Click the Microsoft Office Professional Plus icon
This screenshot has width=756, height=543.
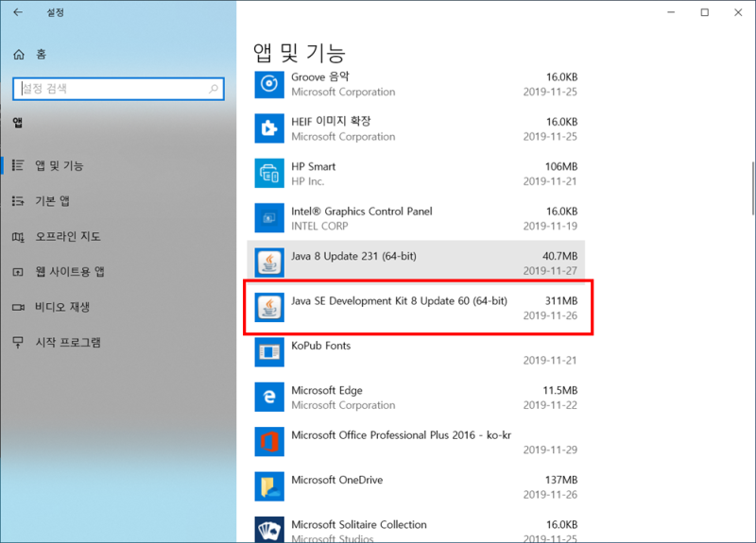tap(269, 442)
